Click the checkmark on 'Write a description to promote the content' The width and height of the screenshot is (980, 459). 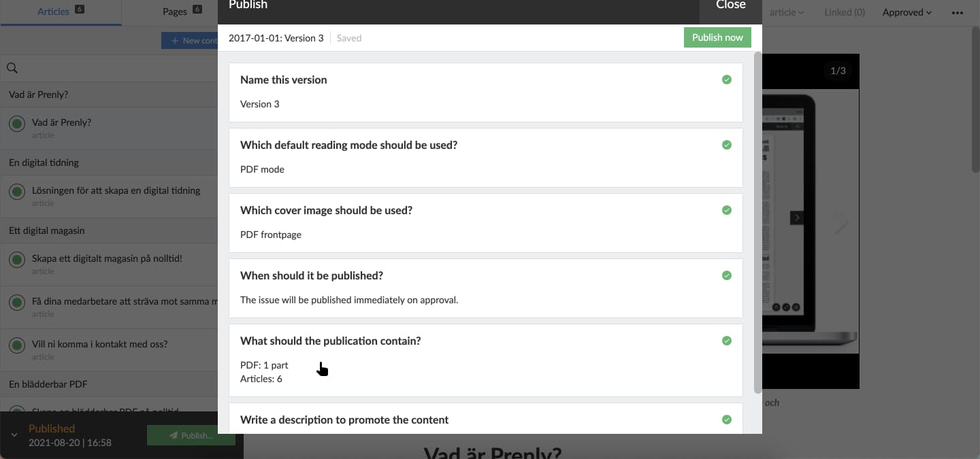pyautogui.click(x=726, y=420)
